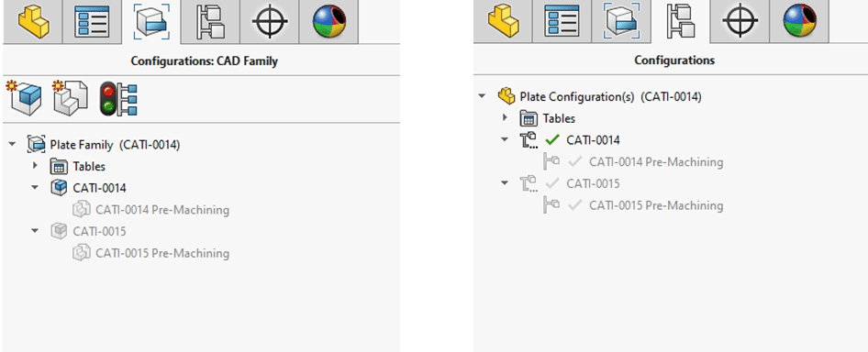The height and width of the screenshot is (352, 868).
Task: Click the new physical product icon
Action: (x=24, y=98)
